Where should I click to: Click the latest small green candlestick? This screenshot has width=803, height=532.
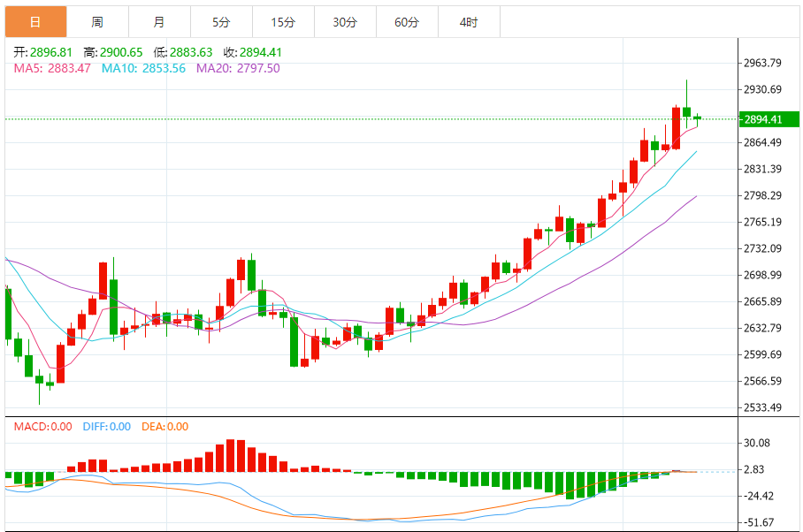click(697, 118)
